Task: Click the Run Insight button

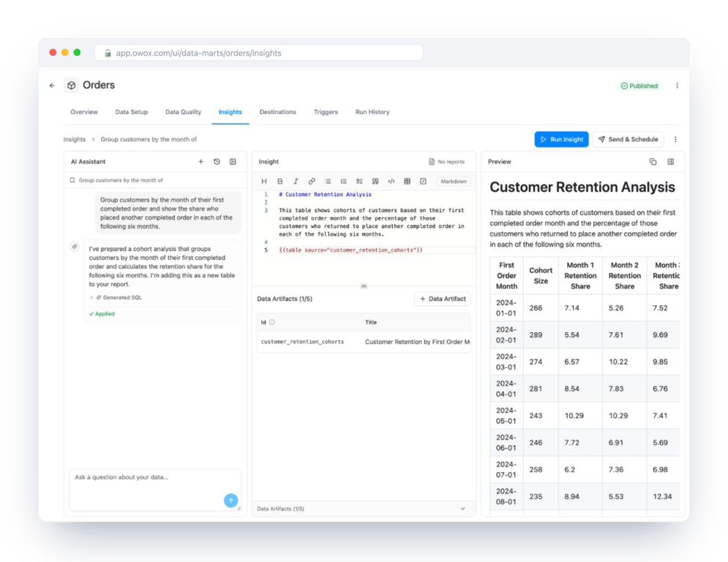Action: pyautogui.click(x=561, y=139)
